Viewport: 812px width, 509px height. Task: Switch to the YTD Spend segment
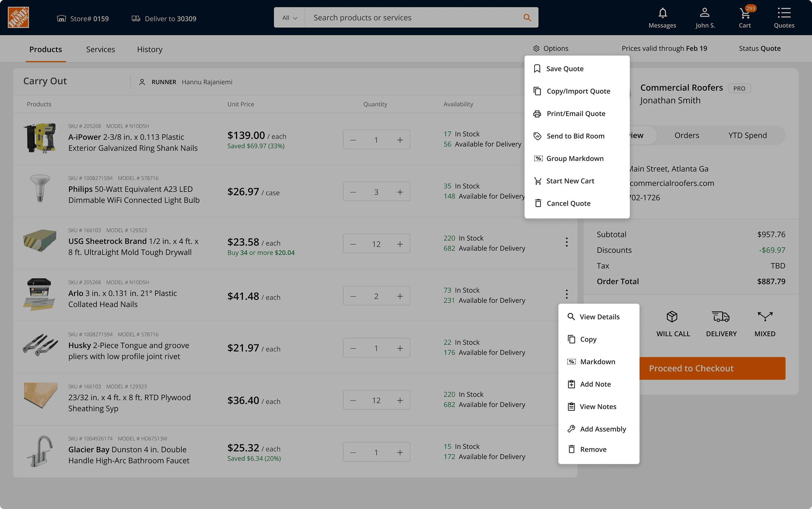click(x=747, y=135)
